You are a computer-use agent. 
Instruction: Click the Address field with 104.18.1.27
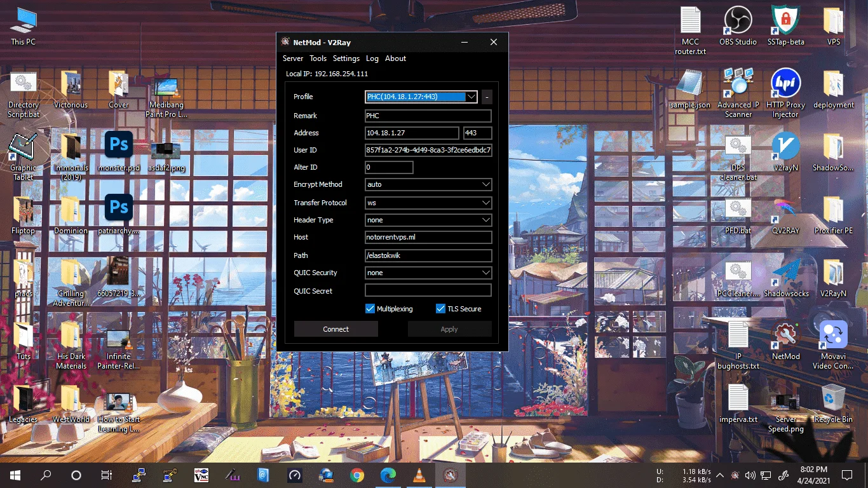pyautogui.click(x=412, y=133)
